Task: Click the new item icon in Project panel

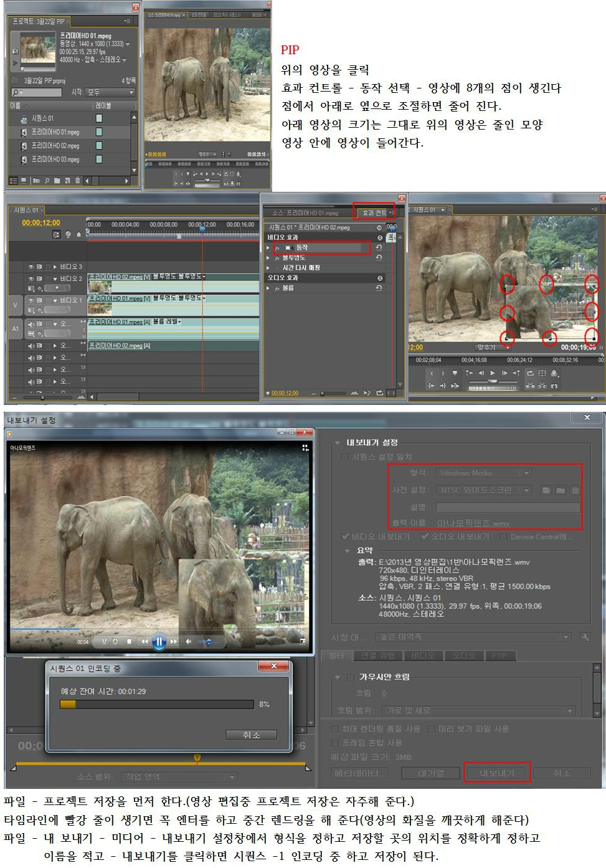Action: [x=67, y=181]
